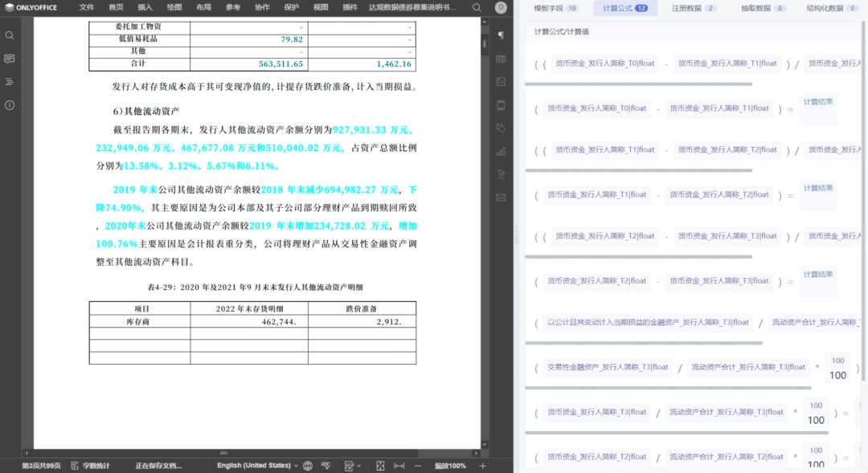Image resolution: width=868 pixels, height=473 pixels.
Task: Open the track changes dropdown in status bar
Action: pyautogui.click(x=353, y=466)
